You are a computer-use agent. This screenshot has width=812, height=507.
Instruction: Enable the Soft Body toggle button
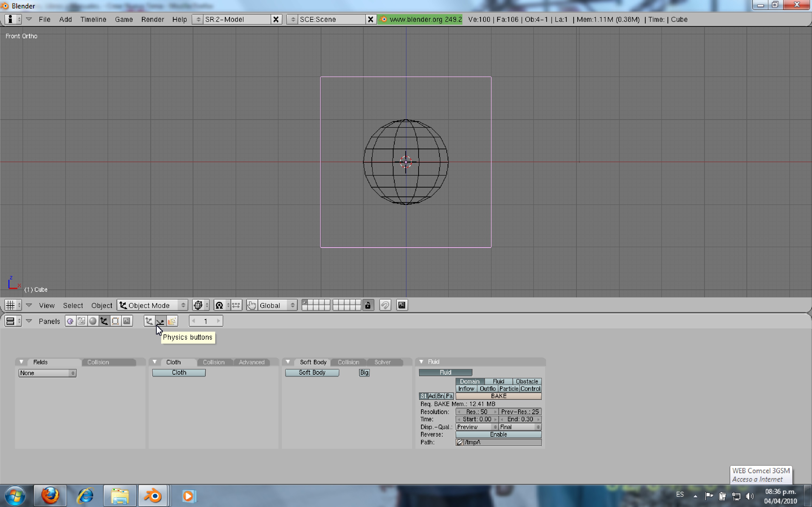(x=312, y=373)
